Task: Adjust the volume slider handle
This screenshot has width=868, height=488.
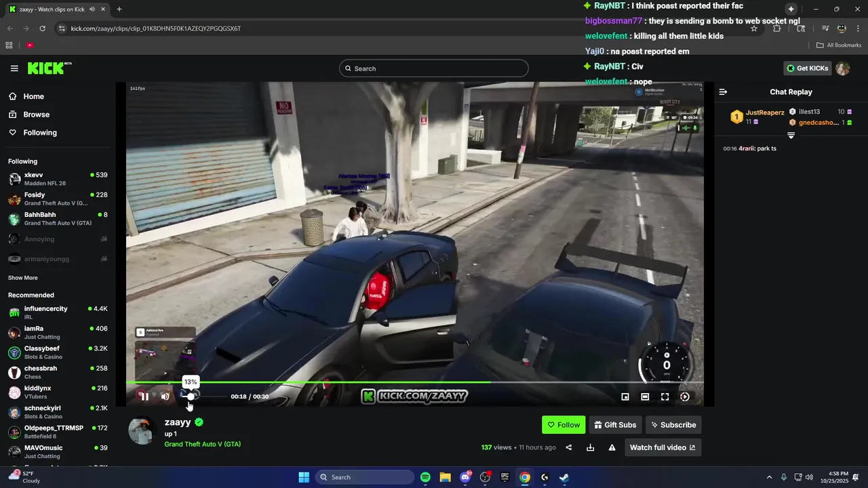Action: click(x=191, y=396)
